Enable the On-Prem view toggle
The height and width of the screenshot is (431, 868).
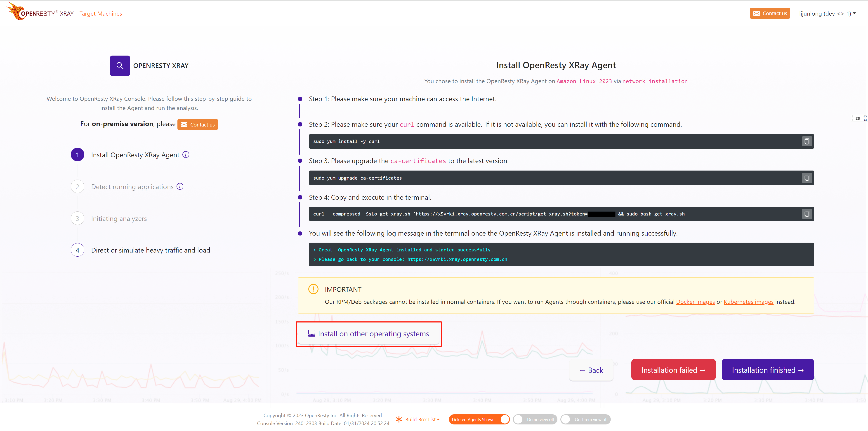point(586,419)
